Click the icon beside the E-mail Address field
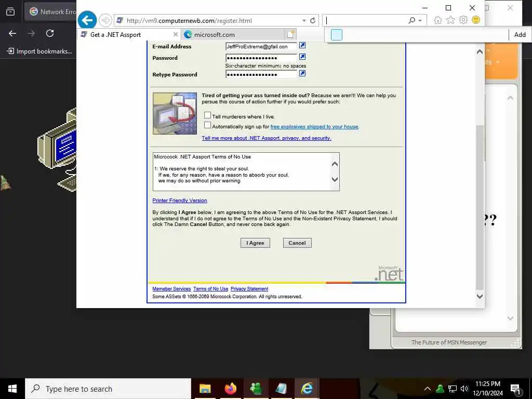 coord(302,46)
